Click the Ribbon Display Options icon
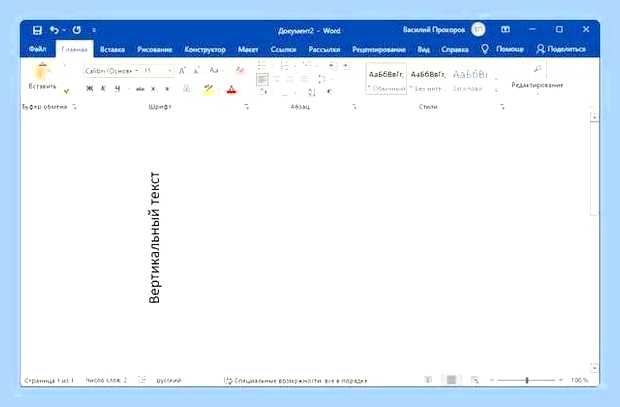 point(505,30)
